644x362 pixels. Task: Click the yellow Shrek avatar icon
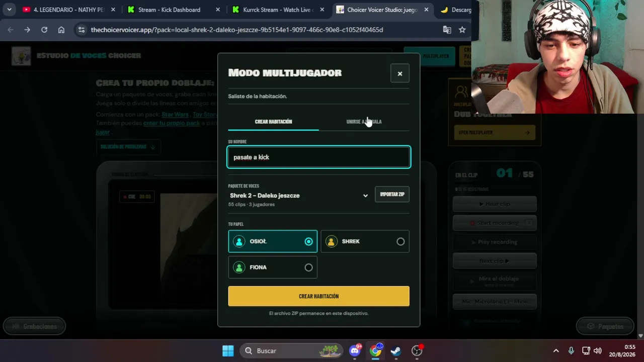(x=331, y=241)
